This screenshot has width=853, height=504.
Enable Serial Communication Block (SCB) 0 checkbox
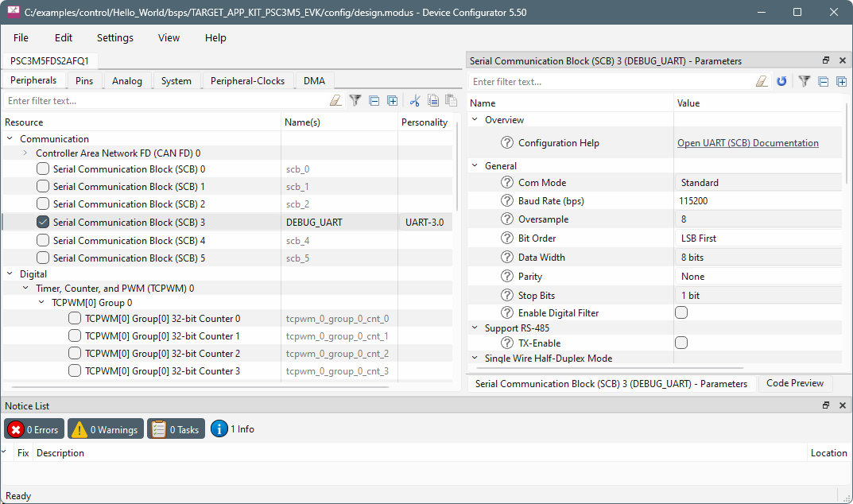coord(43,169)
